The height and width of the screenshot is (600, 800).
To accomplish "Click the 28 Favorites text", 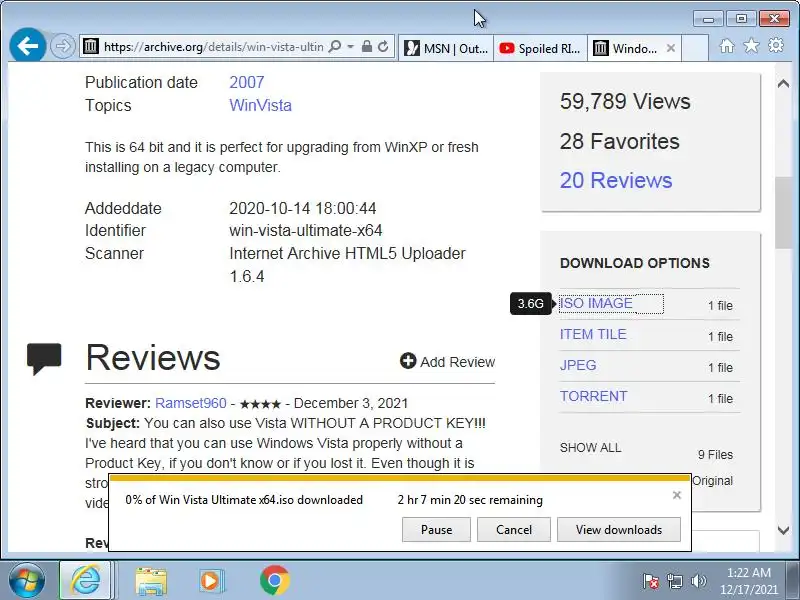I will [x=619, y=141].
